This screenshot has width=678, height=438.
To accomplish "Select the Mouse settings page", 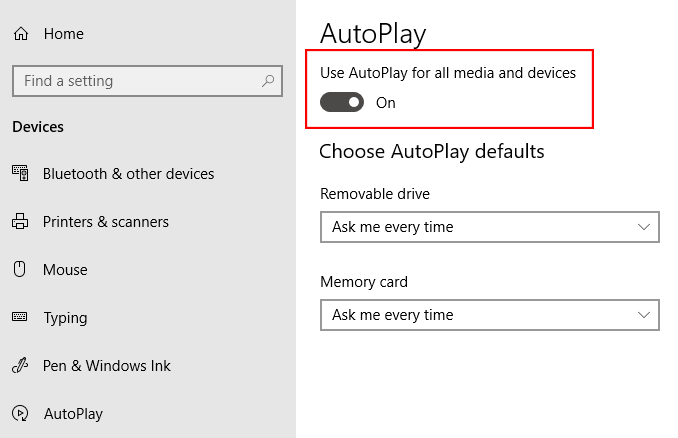I will [65, 270].
